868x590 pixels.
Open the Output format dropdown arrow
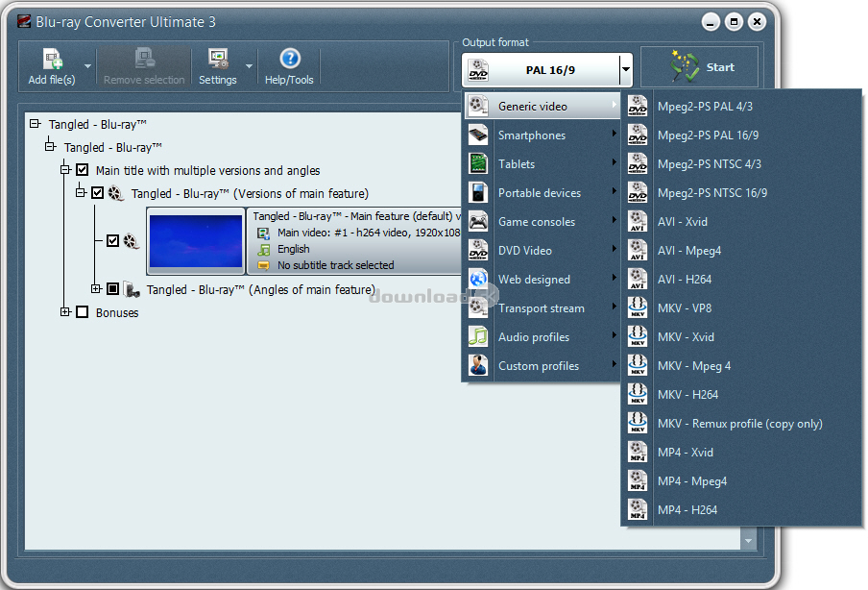(x=626, y=69)
